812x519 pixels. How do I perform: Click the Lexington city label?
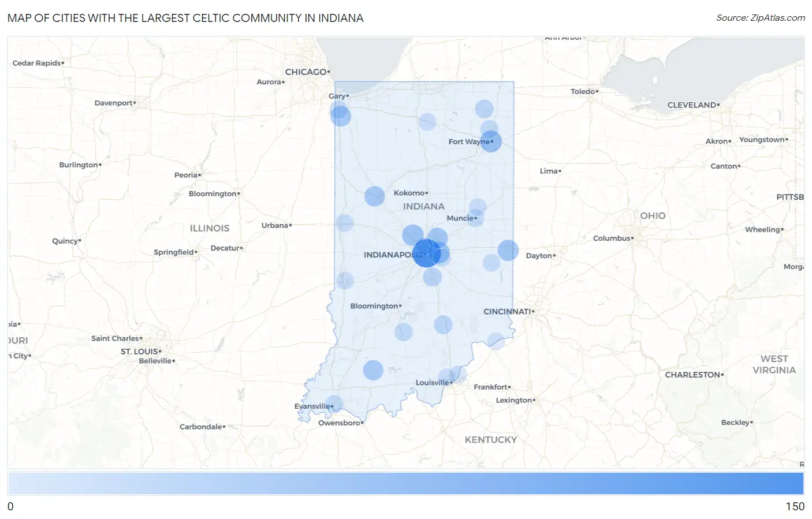click(x=513, y=400)
